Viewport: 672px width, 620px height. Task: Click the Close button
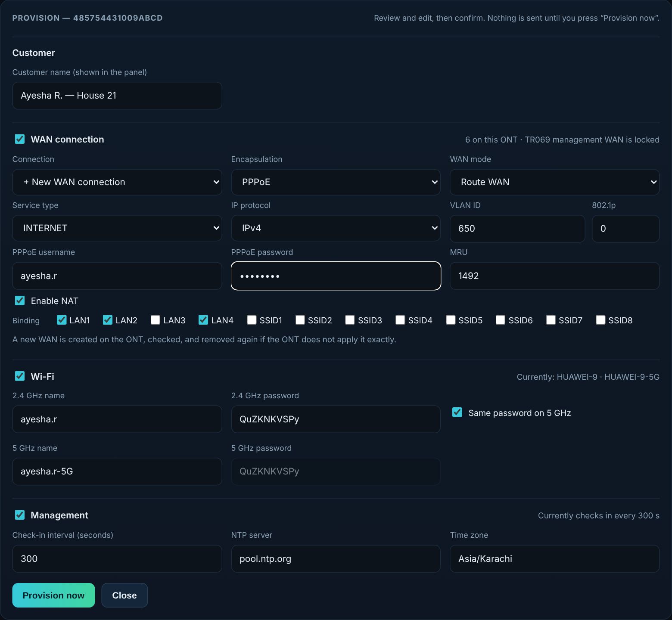124,595
